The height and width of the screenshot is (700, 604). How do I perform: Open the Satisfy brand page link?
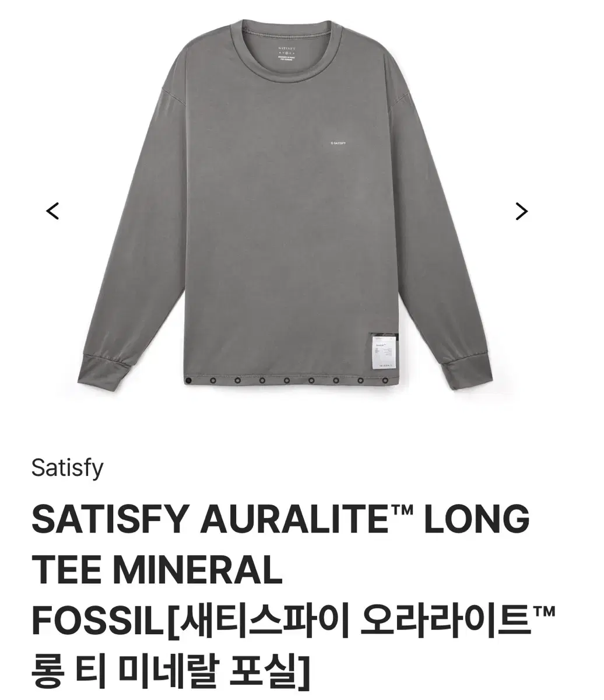coord(67,468)
